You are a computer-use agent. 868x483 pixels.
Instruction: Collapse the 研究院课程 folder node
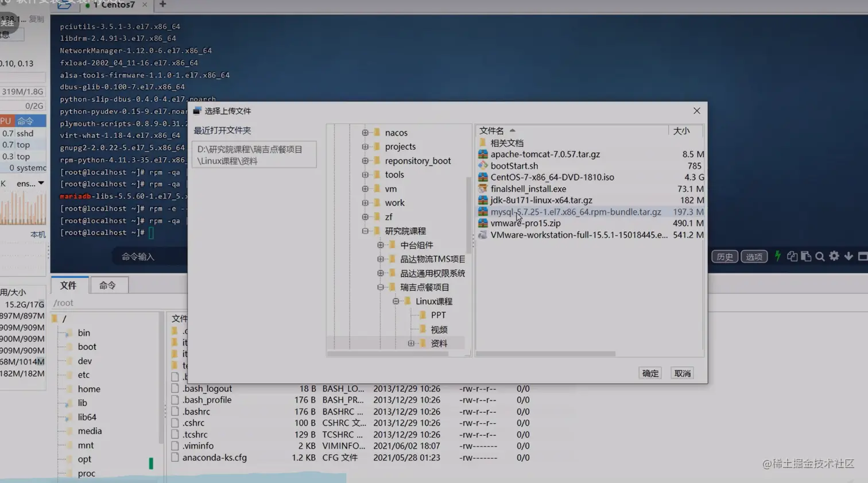click(x=366, y=230)
